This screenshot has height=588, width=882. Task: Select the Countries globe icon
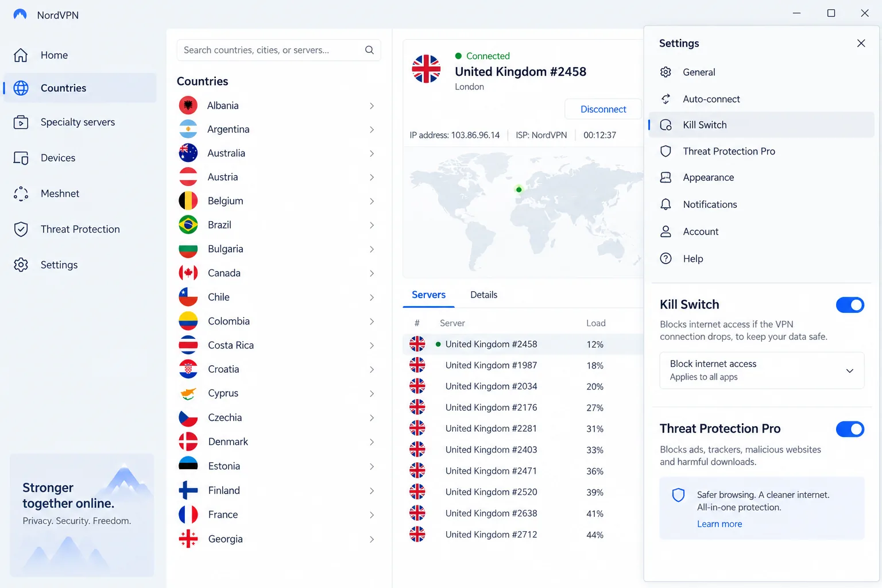tap(21, 88)
